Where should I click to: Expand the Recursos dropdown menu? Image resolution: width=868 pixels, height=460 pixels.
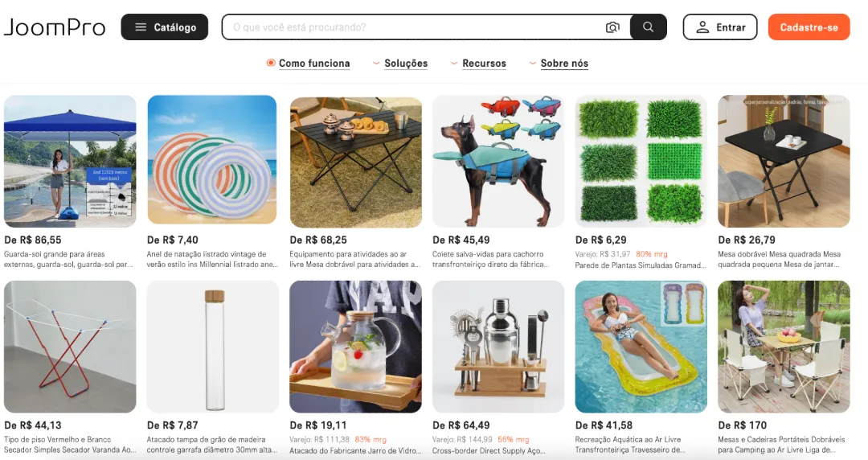click(x=477, y=64)
